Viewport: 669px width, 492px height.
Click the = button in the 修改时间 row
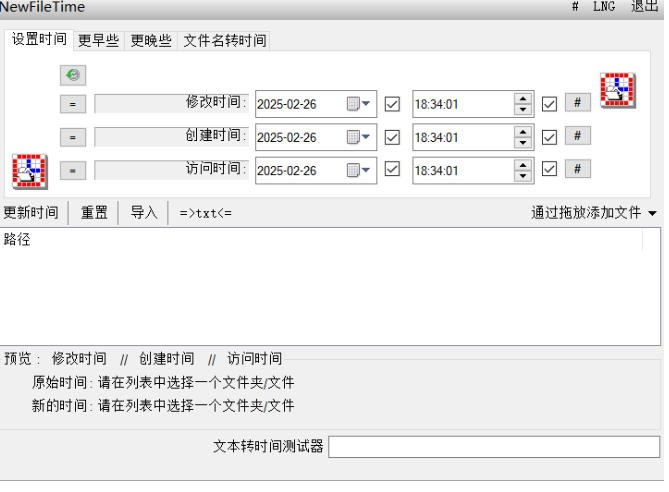(73, 104)
